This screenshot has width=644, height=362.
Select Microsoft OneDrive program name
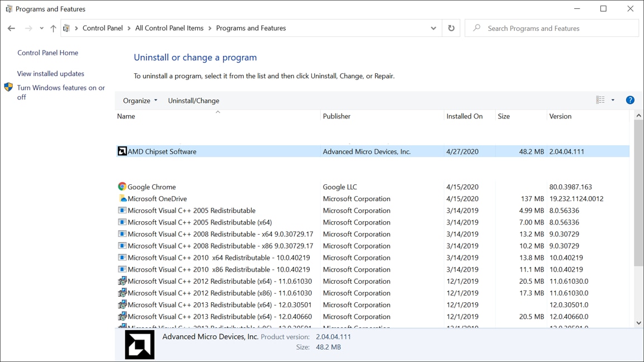[x=157, y=199]
